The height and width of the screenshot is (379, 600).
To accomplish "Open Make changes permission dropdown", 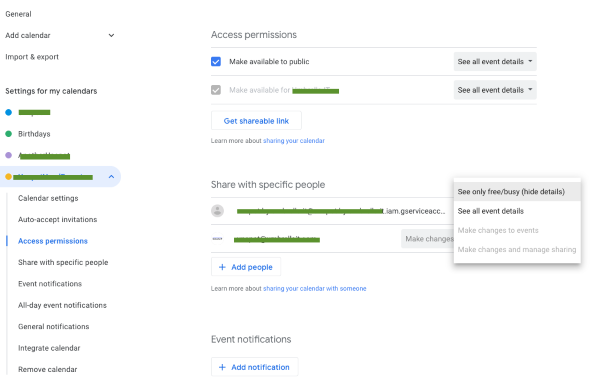I will pos(428,239).
